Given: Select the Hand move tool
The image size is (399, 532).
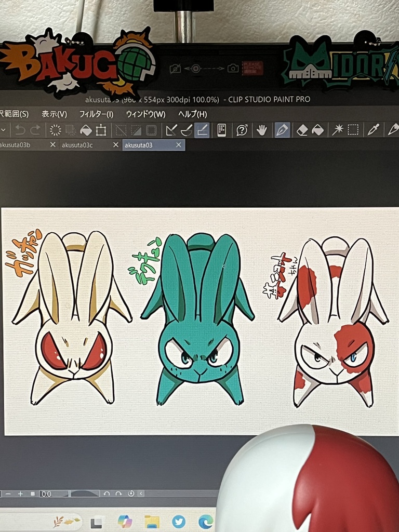Looking at the screenshot, I should click(262, 130).
